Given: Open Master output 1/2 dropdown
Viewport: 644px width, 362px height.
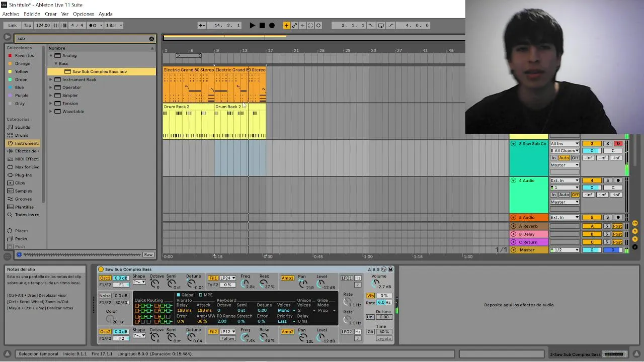Looking at the screenshot, I should [x=565, y=250].
